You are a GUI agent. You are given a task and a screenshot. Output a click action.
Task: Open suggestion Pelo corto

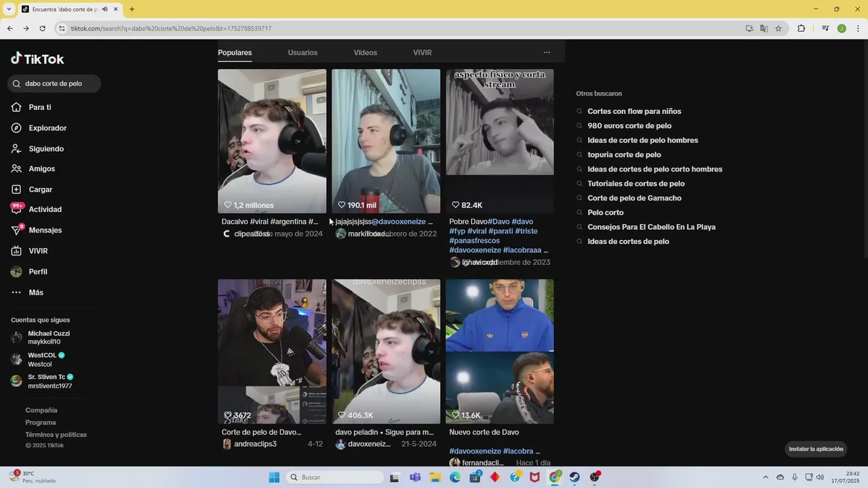[x=606, y=213]
